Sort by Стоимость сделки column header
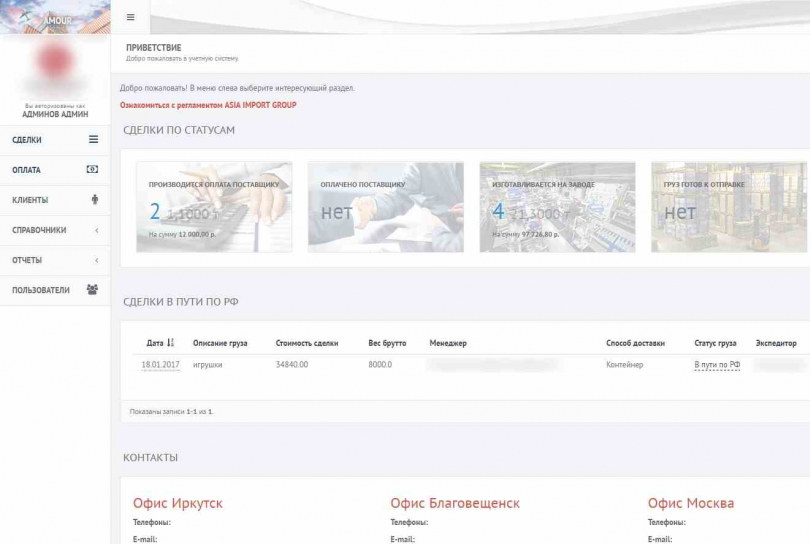Screen dimensions: 810x544 (307, 343)
